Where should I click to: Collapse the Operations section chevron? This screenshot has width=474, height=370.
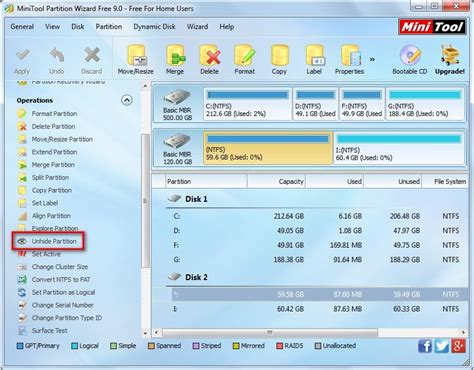click(x=127, y=100)
